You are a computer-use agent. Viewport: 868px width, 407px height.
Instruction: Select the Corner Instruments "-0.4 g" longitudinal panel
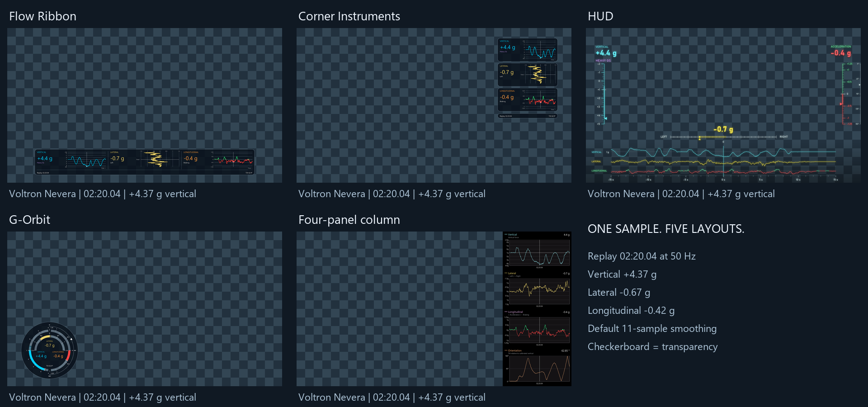tap(528, 99)
